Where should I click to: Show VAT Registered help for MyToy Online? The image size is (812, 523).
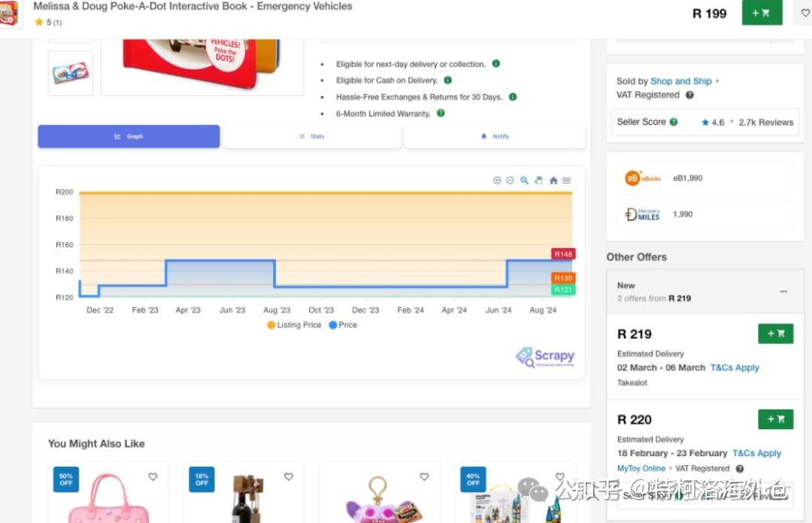point(740,469)
